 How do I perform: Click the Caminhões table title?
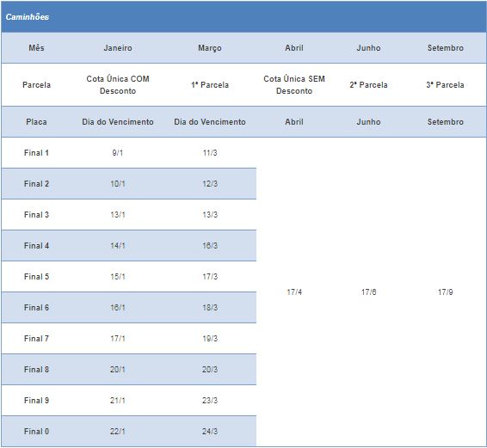(28, 16)
